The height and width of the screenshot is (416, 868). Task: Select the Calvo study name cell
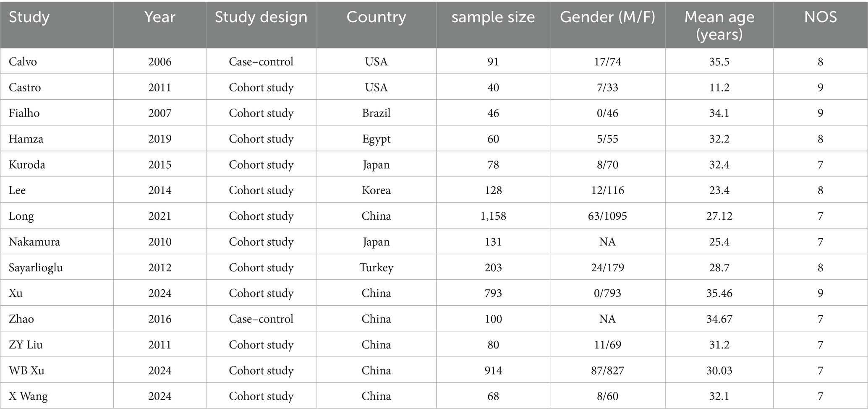coord(23,62)
